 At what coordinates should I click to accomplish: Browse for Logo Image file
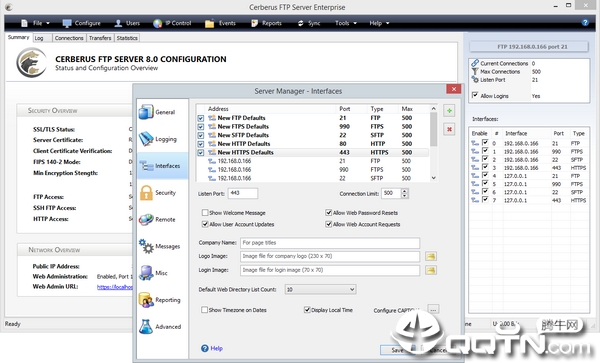click(x=431, y=256)
